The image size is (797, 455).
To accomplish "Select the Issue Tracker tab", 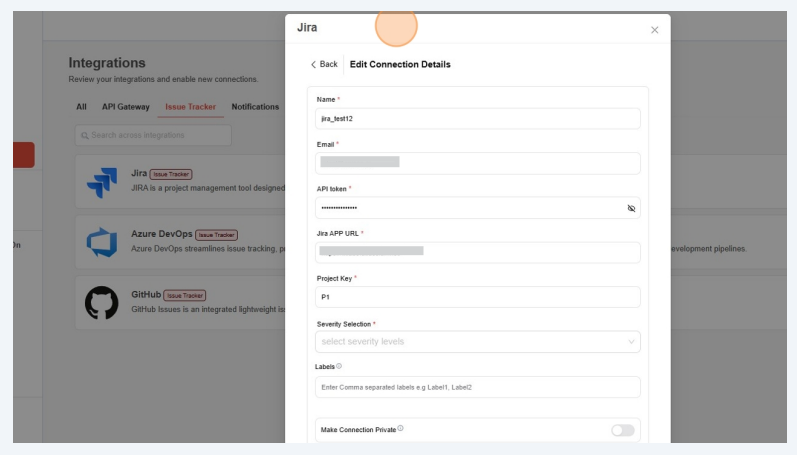I will [190, 107].
